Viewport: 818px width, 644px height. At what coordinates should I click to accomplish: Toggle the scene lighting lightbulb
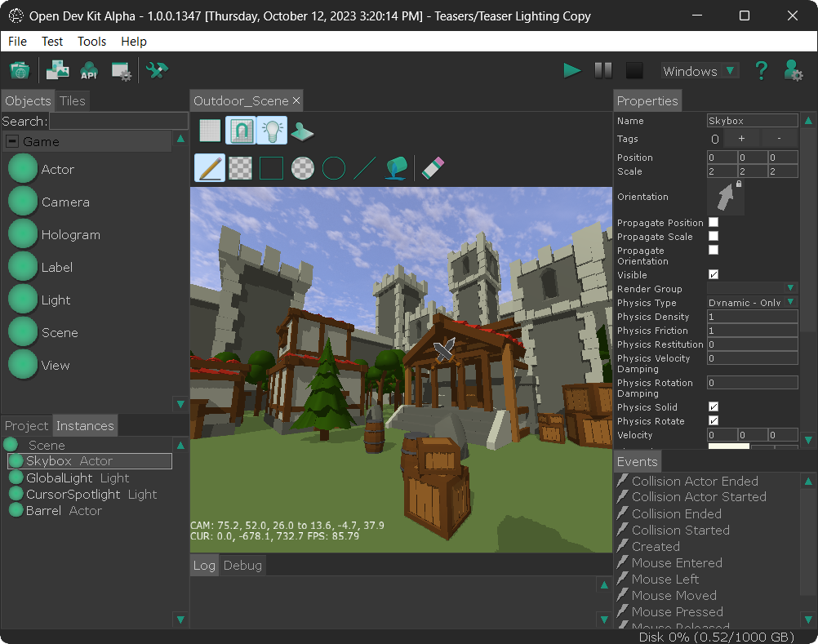(x=272, y=130)
